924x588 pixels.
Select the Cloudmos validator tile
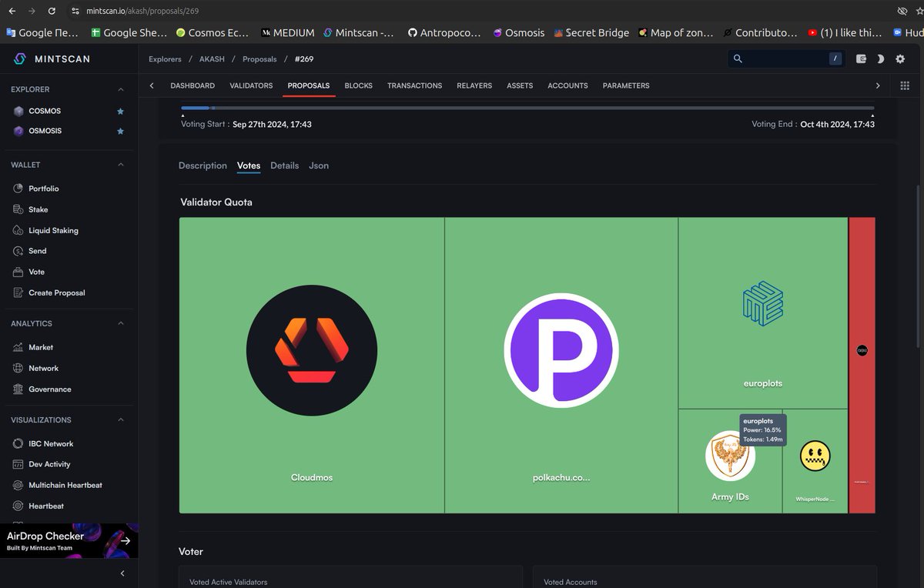pyautogui.click(x=312, y=365)
